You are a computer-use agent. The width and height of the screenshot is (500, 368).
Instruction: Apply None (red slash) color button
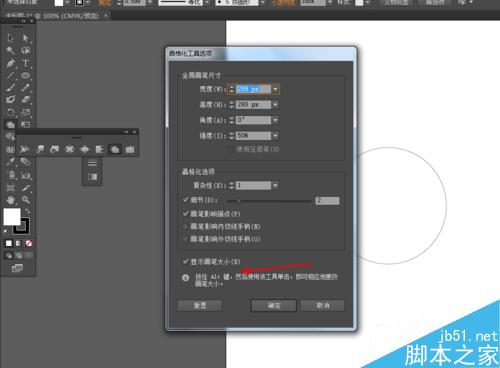pyautogui.click(x=29, y=243)
